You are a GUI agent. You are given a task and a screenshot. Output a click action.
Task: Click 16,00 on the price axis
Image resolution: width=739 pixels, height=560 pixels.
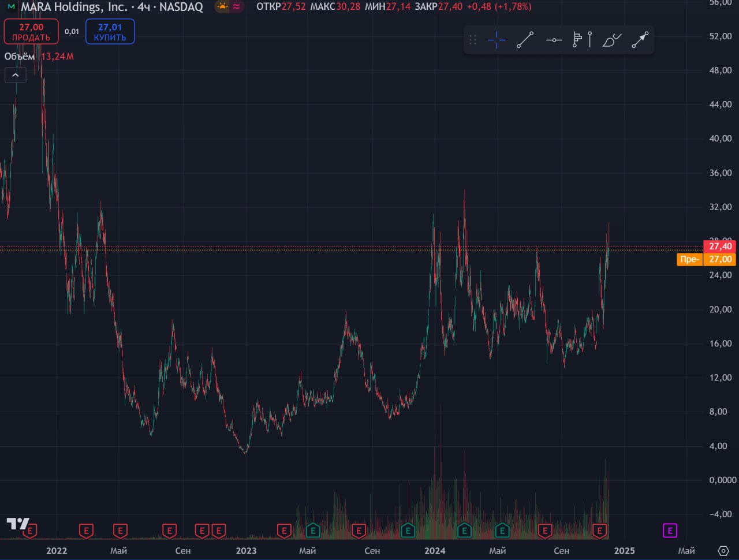pyautogui.click(x=721, y=344)
